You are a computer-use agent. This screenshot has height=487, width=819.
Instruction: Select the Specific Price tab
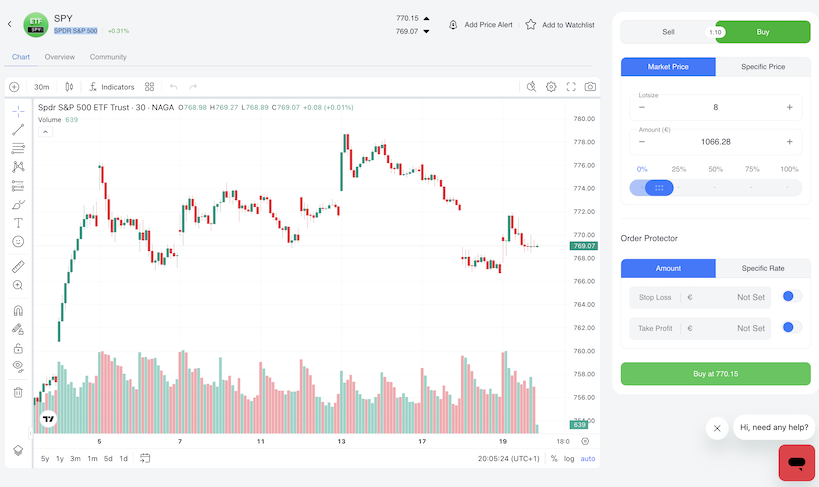tap(763, 67)
